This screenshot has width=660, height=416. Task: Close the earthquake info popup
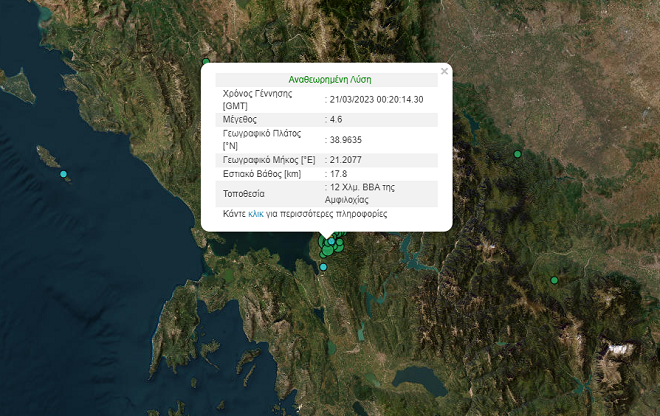pos(445,72)
